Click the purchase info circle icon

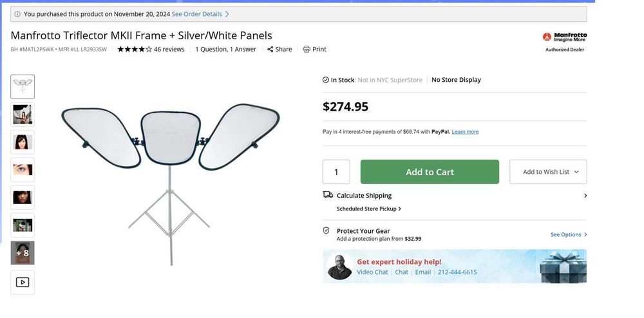pyautogui.click(x=17, y=14)
